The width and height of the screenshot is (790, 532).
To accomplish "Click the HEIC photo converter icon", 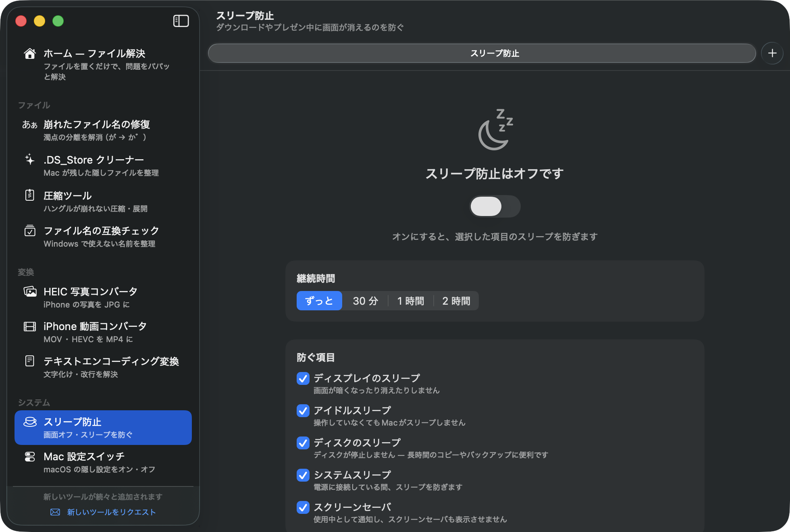I will (30, 291).
